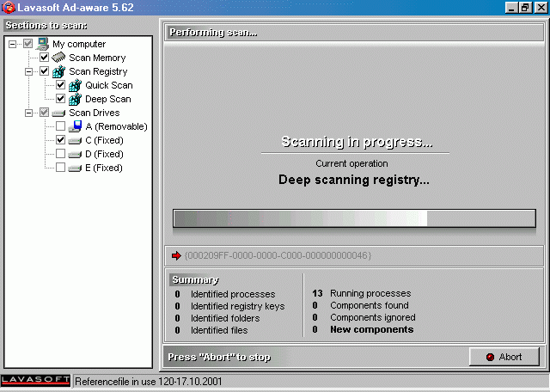Click 'Deep scanning registry...' operation text
This screenshot has width=550, height=392.
click(354, 180)
